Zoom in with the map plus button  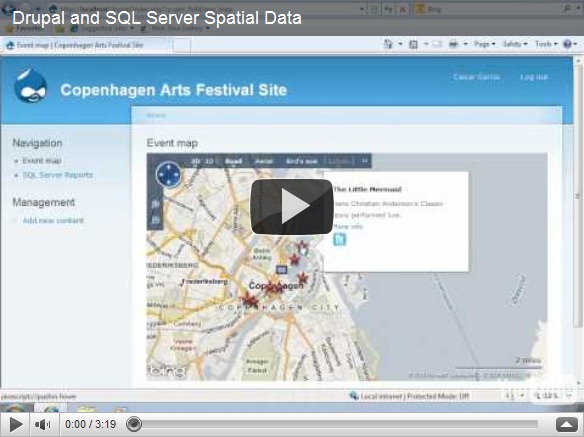[156, 204]
